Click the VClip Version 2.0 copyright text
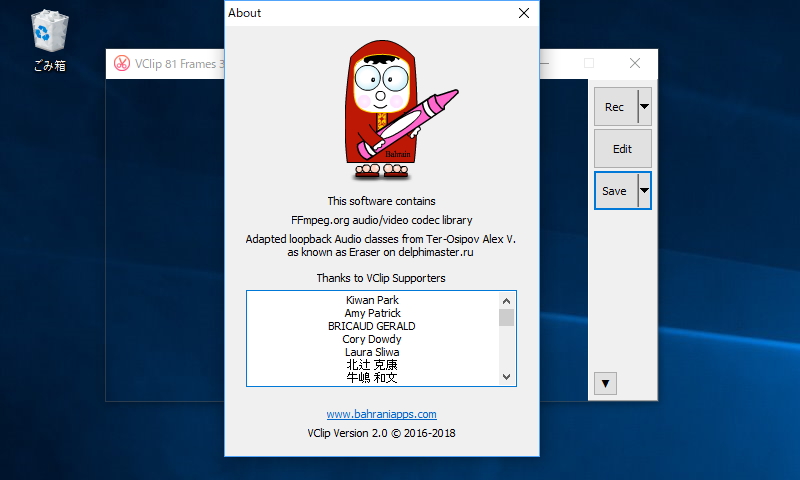This screenshot has width=800, height=480. [x=381, y=433]
